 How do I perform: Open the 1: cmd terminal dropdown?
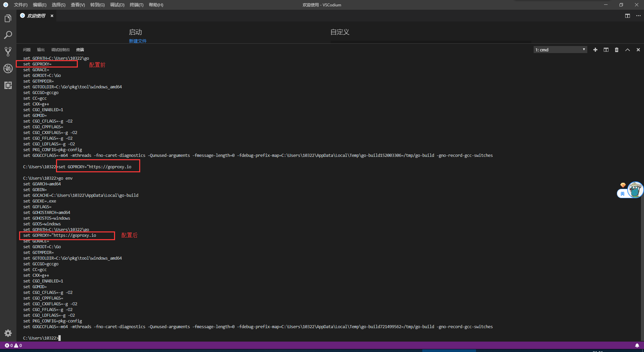point(560,49)
